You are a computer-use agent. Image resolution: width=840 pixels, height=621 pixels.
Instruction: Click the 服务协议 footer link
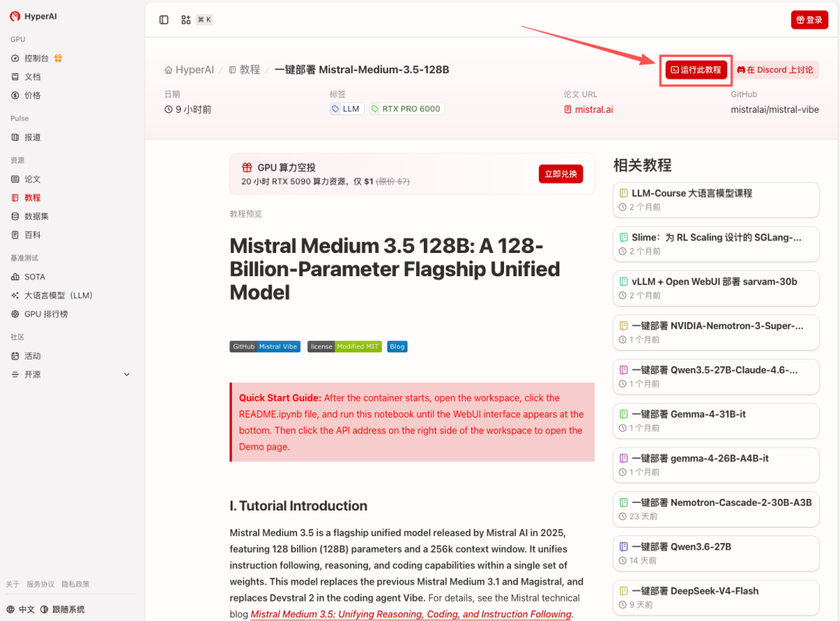click(x=40, y=584)
